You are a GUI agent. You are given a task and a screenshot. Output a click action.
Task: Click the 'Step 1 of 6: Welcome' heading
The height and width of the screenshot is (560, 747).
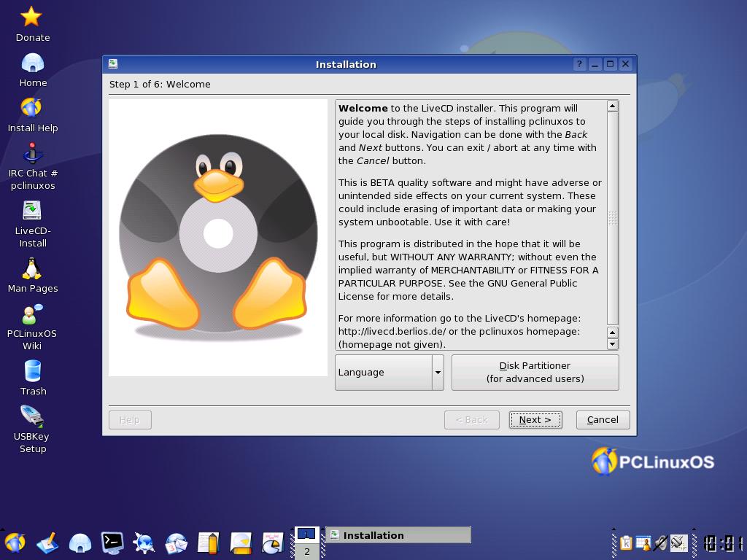(x=160, y=85)
